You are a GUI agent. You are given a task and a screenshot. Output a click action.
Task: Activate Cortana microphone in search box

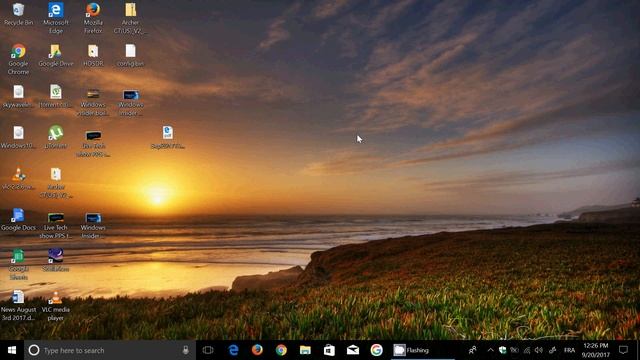pos(186,350)
